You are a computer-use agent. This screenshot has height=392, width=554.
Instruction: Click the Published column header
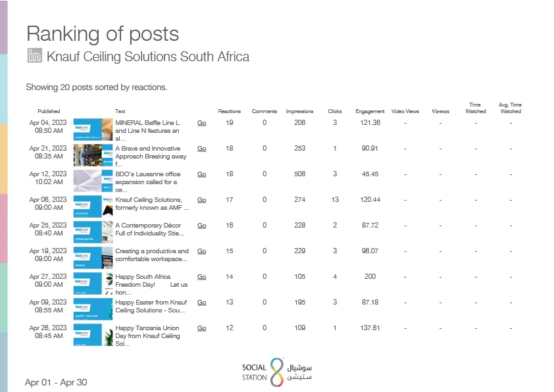click(49, 112)
